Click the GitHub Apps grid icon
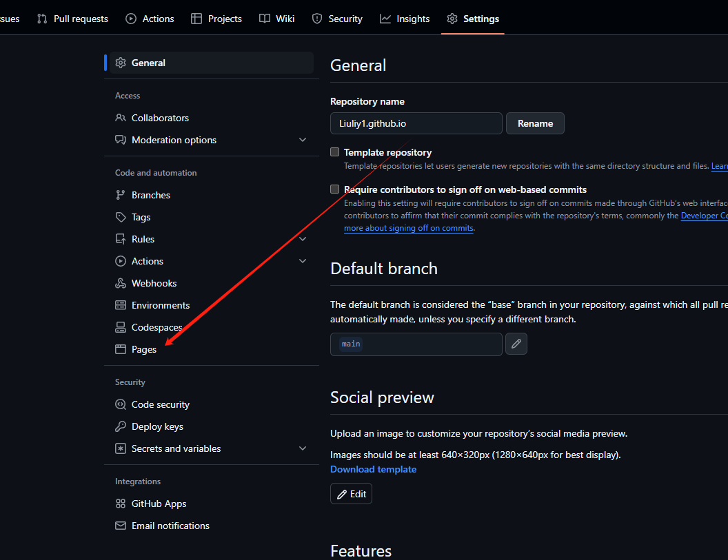Image resolution: width=728 pixels, height=560 pixels. [x=121, y=504]
